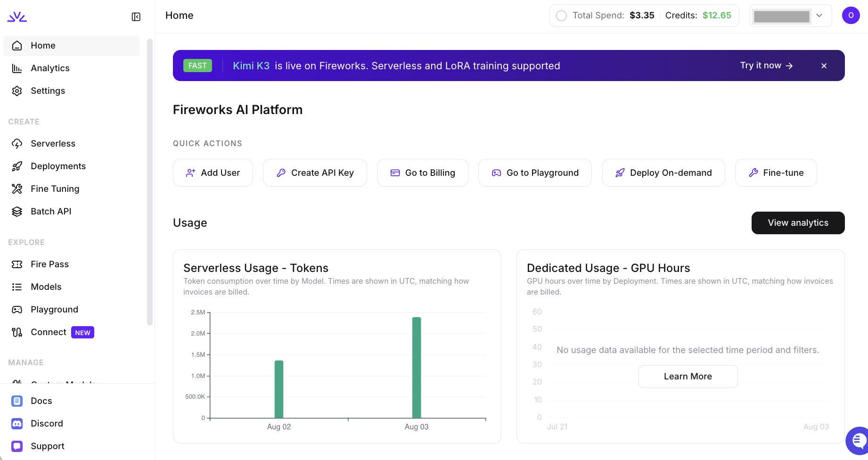
Task: Click Try it now link
Action: click(766, 66)
